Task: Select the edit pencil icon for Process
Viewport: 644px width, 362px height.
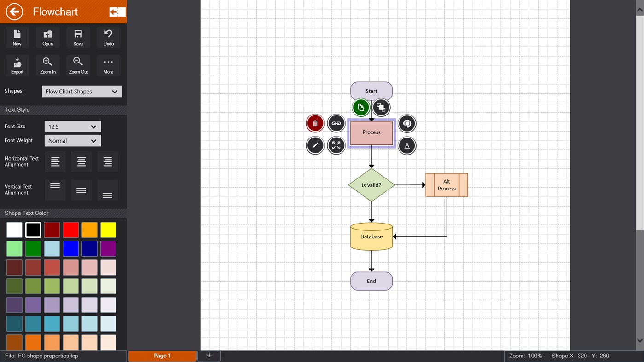Action: pos(315,145)
